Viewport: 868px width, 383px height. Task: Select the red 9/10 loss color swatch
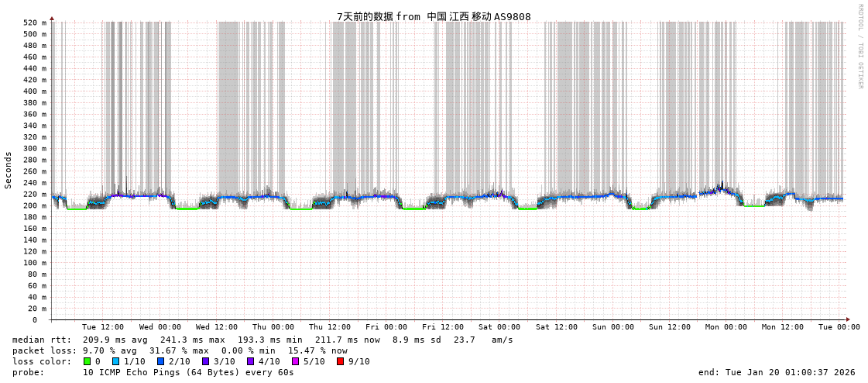340,361
